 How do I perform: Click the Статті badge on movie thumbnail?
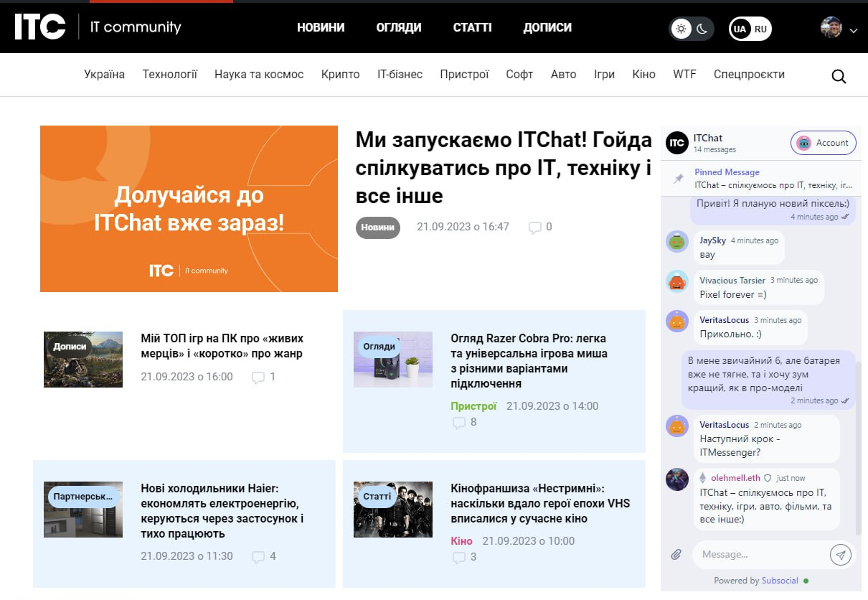pos(377,497)
